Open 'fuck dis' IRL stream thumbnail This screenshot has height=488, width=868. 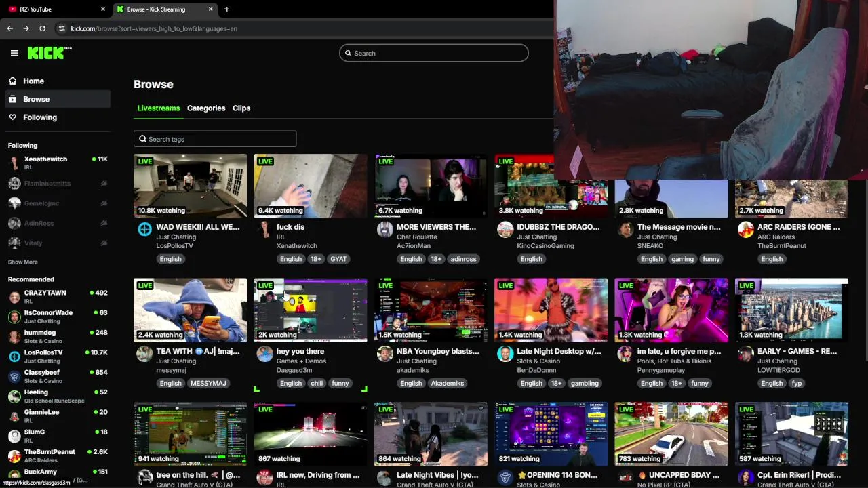311,186
